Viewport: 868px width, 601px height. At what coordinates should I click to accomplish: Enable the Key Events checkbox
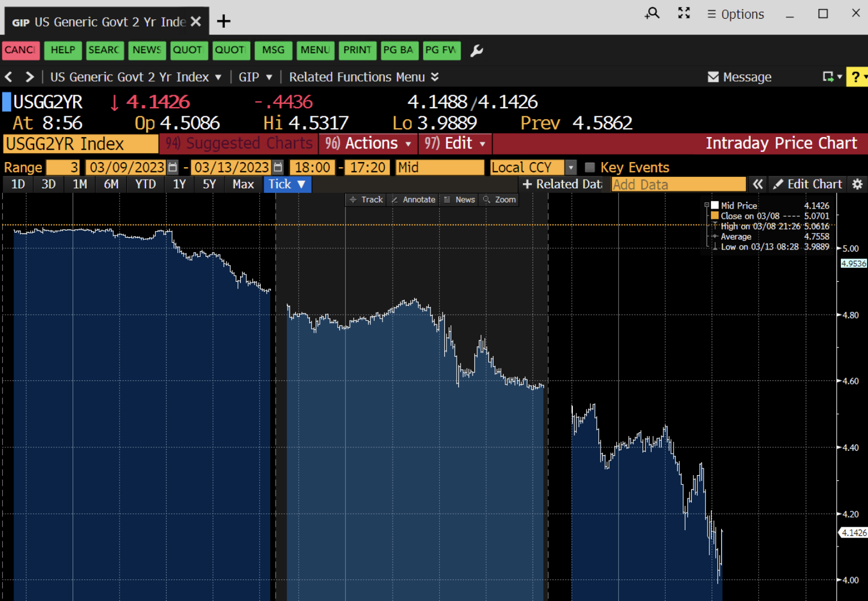(x=590, y=167)
